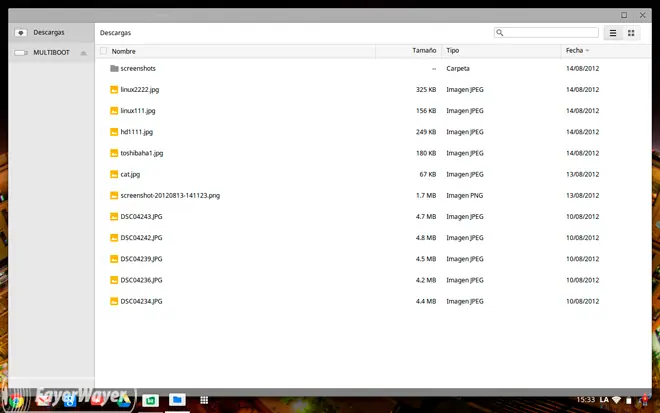Click the 15:33 clock in the system tray
Screen dimensions: 660x413
[585, 400]
